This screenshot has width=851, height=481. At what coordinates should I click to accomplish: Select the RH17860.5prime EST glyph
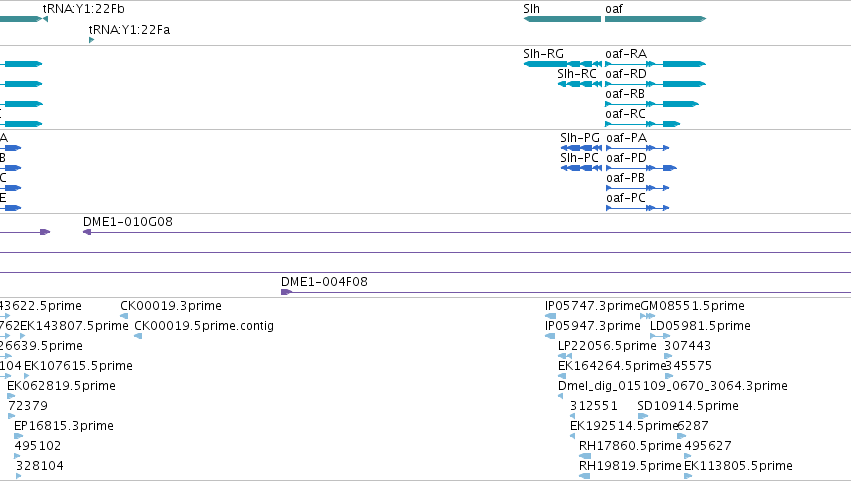pos(585,456)
